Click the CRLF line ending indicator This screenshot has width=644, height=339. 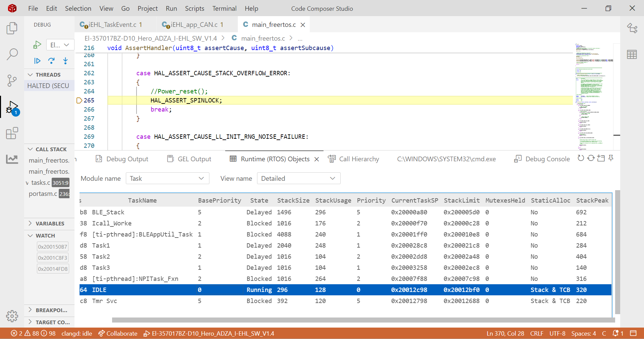pyautogui.click(x=537, y=334)
